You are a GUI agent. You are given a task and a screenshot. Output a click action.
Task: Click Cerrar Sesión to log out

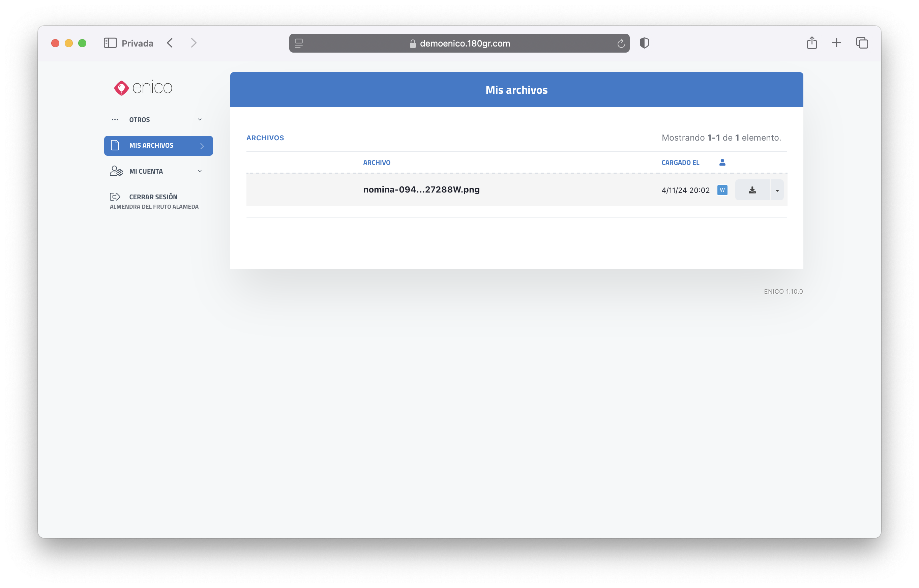(153, 197)
